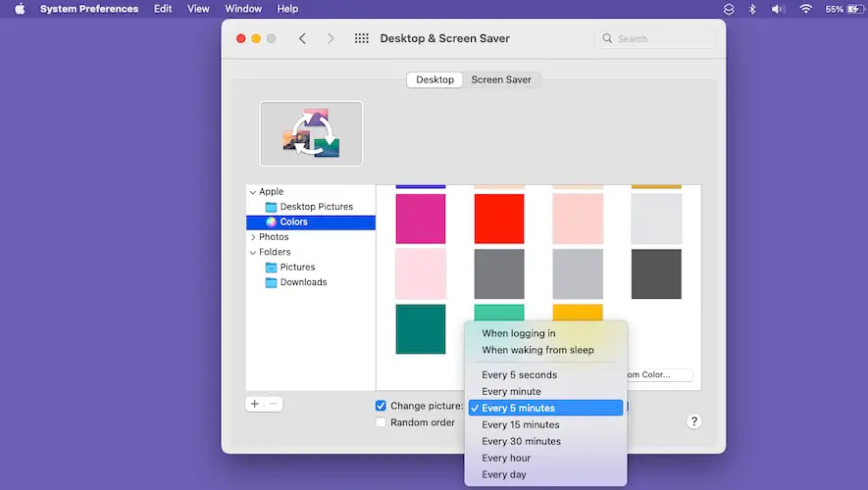Image resolution: width=868 pixels, height=490 pixels.
Task: Select Every 30 minutes option
Action: click(x=521, y=441)
